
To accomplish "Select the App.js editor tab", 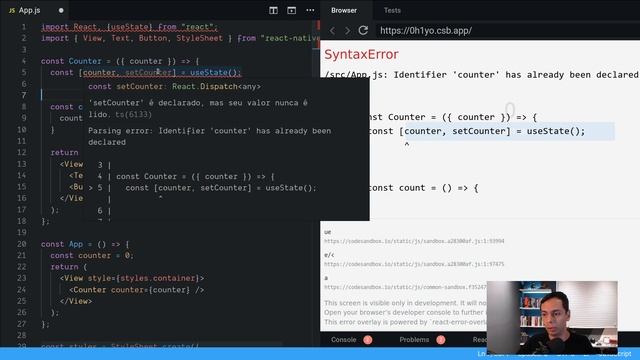I will click(x=36, y=10).
